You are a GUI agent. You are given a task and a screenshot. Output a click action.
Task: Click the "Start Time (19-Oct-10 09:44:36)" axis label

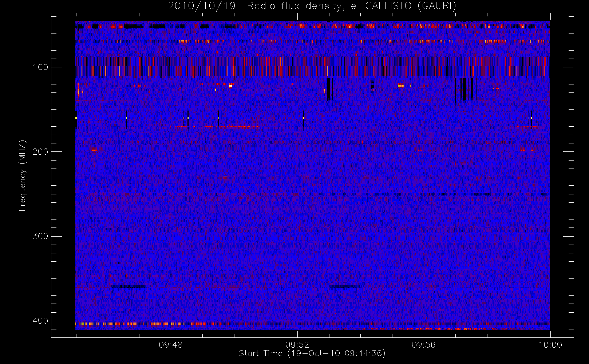click(x=312, y=353)
